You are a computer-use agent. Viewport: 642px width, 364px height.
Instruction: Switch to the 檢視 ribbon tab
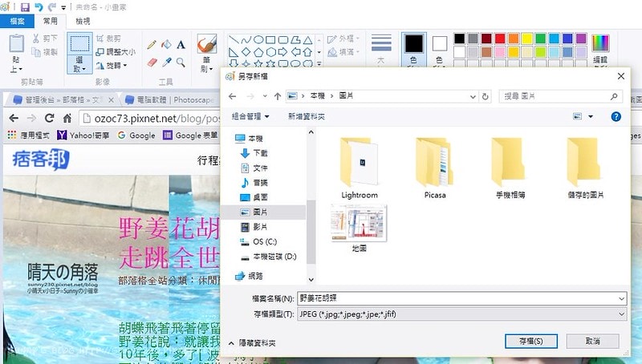tap(83, 21)
